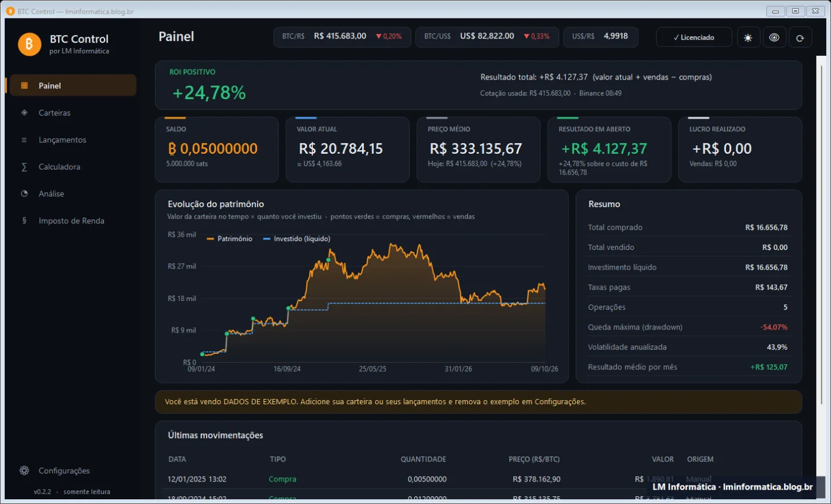Click Volatilidade anualizada value 43,9%

click(x=777, y=347)
